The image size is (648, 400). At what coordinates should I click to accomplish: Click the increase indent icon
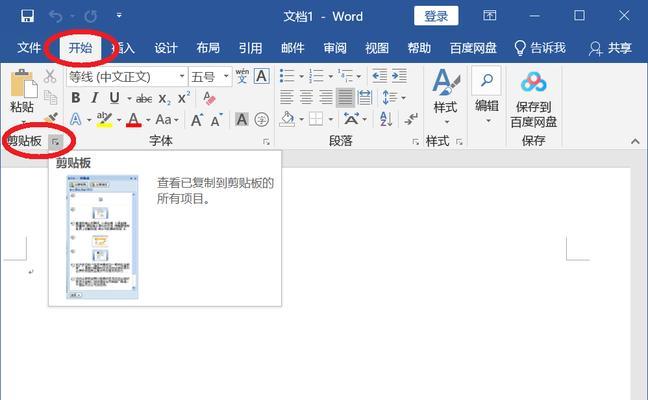pyautogui.click(x=399, y=76)
